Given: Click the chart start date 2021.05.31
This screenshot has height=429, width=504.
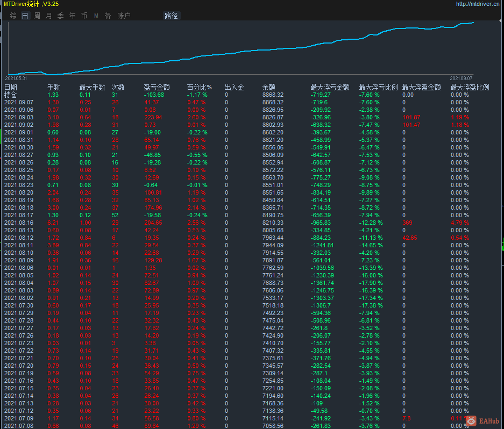Looking at the screenshot, I should (16, 78).
